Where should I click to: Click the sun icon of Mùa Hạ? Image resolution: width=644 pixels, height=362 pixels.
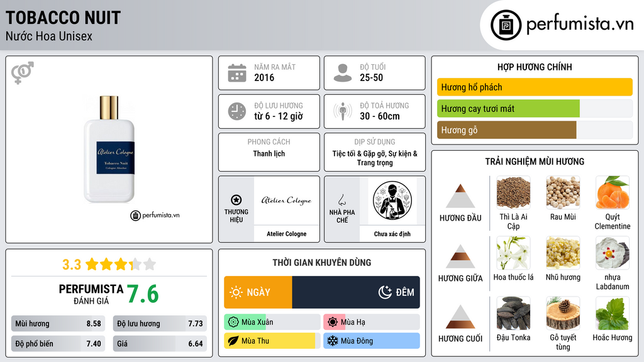coord(333,322)
